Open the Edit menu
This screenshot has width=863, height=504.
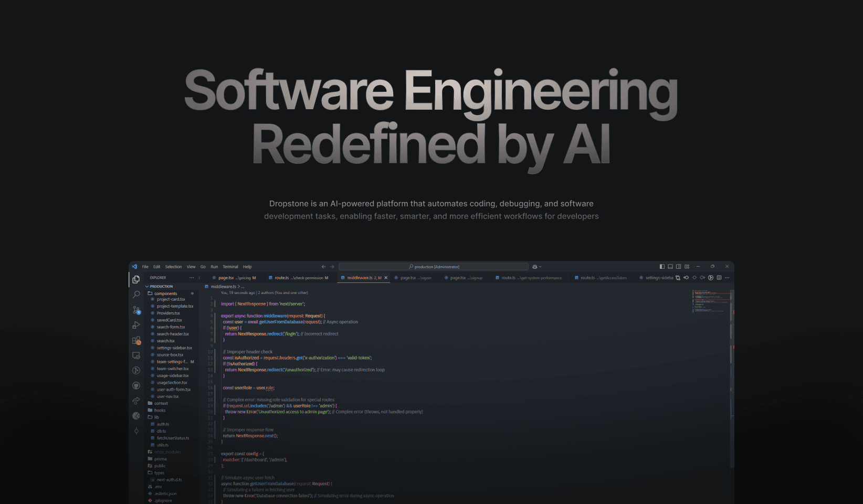[156, 267]
